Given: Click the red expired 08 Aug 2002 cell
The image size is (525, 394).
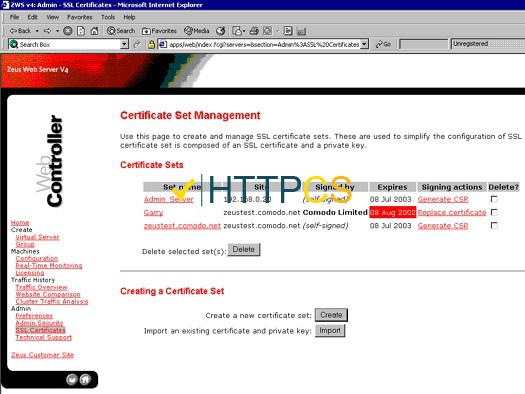Looking at the screenshot, I should [392, 212].
